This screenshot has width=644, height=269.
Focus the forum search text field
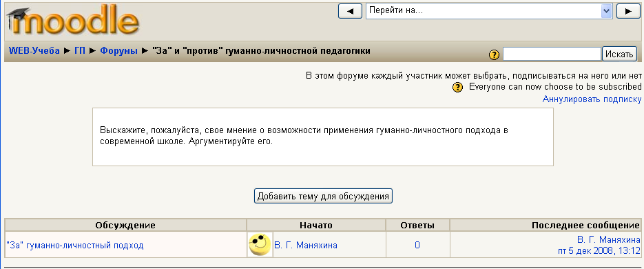tap(552, 54)
